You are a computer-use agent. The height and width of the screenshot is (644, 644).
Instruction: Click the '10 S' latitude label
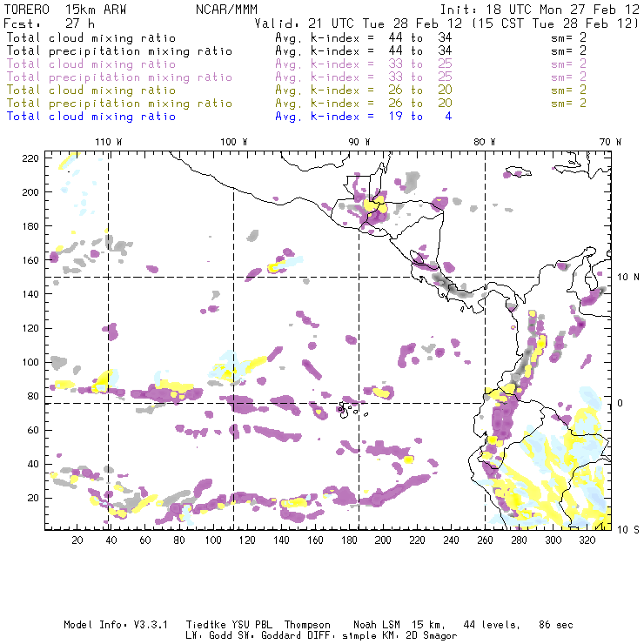coord(628,530)
